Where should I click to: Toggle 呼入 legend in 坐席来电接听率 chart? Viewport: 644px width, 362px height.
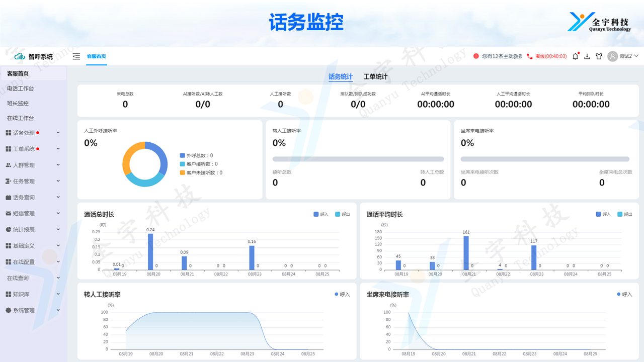(624, 294)
